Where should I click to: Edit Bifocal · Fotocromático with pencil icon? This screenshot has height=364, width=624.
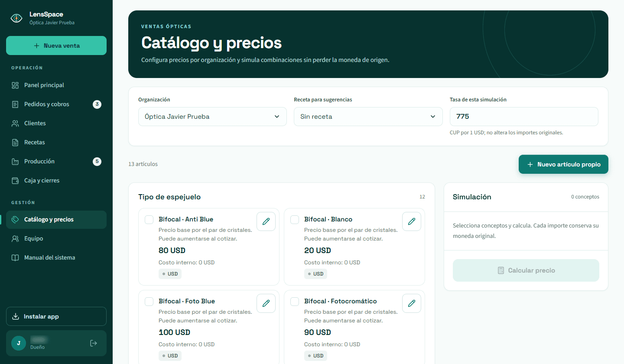click(x=412, y=303)
